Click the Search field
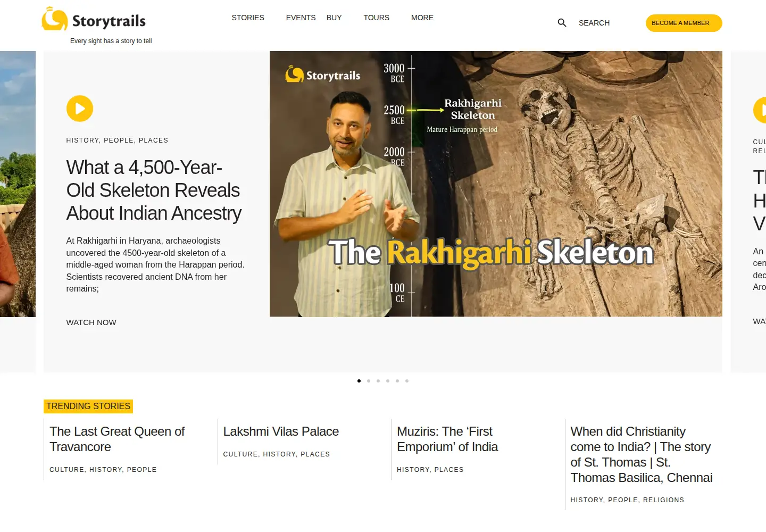 (594, 23)
